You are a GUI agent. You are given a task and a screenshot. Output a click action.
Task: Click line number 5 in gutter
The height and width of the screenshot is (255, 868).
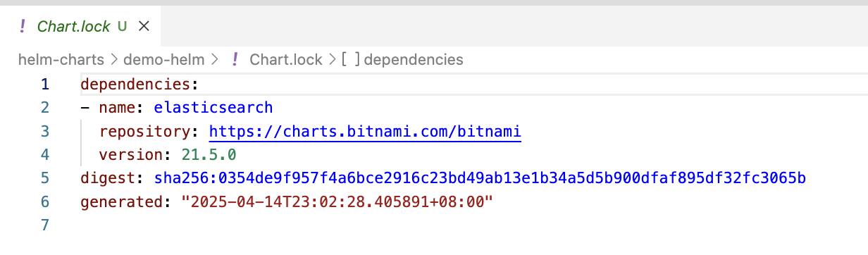44,179
